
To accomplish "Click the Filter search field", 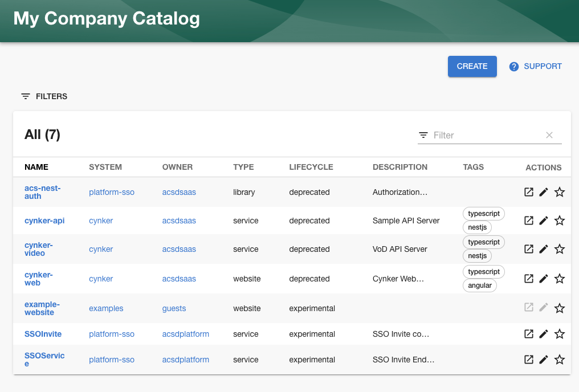I will tap(484, 135).
